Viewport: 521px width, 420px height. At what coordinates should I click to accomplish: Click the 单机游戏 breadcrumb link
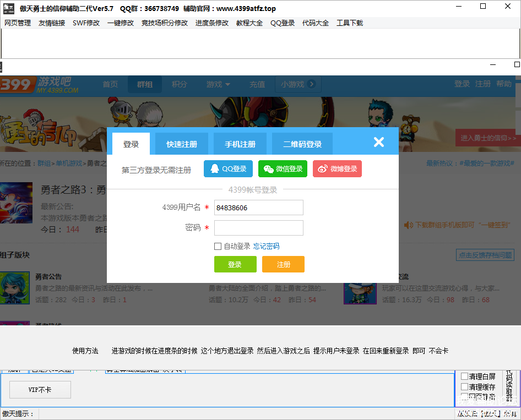(x=69, y=163)
